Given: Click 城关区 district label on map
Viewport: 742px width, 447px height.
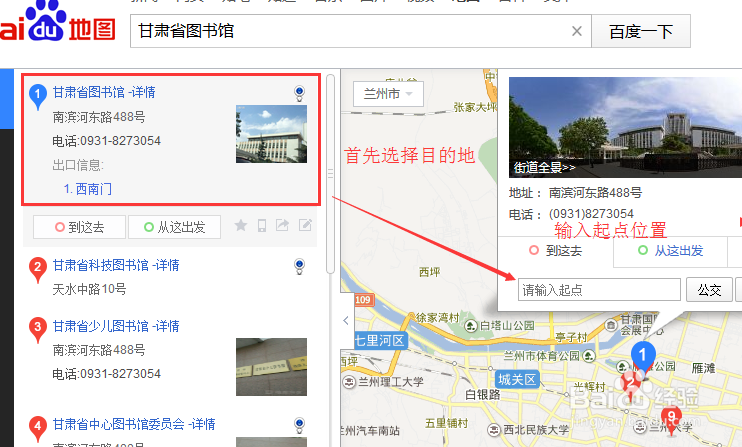Looking at the screenshot, I should (517, 379).
